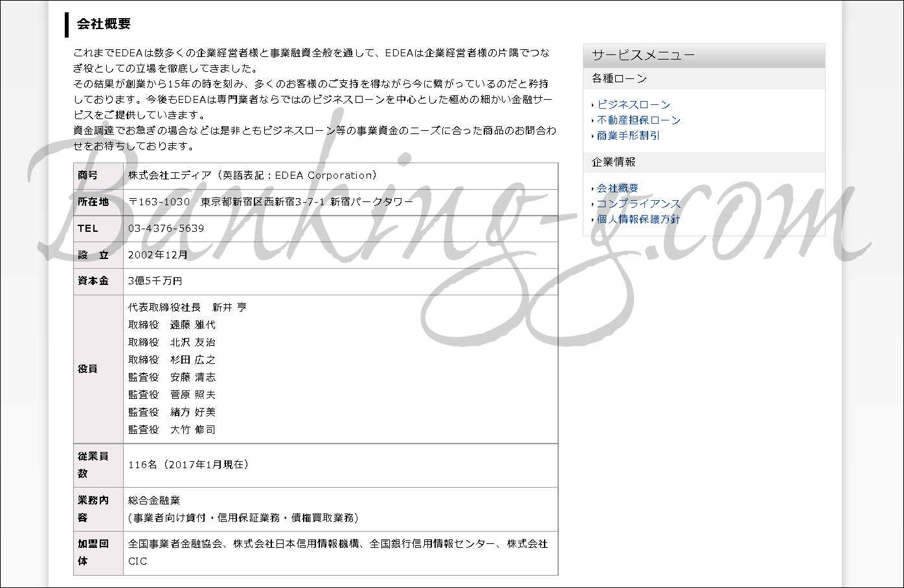The width and height of the screenshot is (904, 588).
Task: Click 監査役 安藤 清志 entry
Action: click(x=172, y=378)
